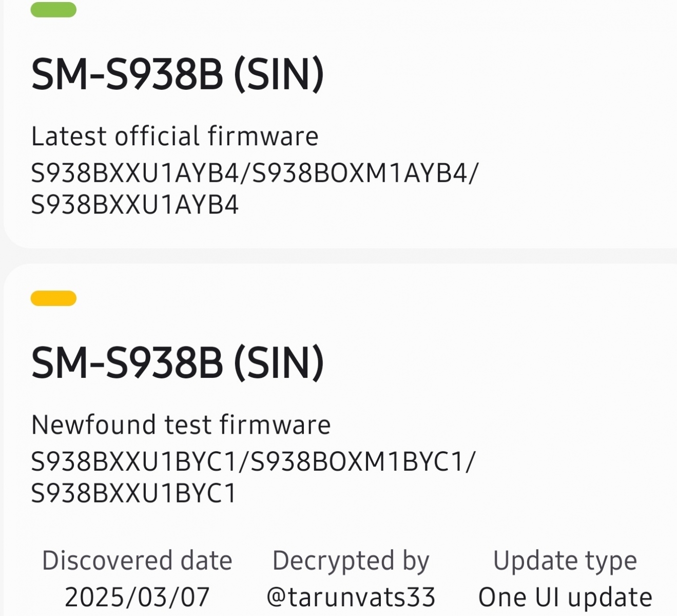Select the "Newfound test firmware" label
Screen dimensions: 677x616
pyautogui.click(x=181, y=425)
